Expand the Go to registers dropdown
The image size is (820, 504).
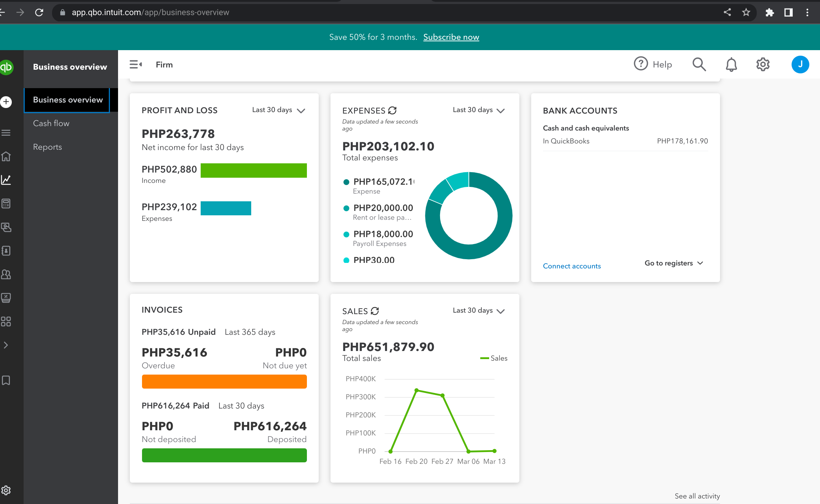pyautogui.click(x=674, y=263)
